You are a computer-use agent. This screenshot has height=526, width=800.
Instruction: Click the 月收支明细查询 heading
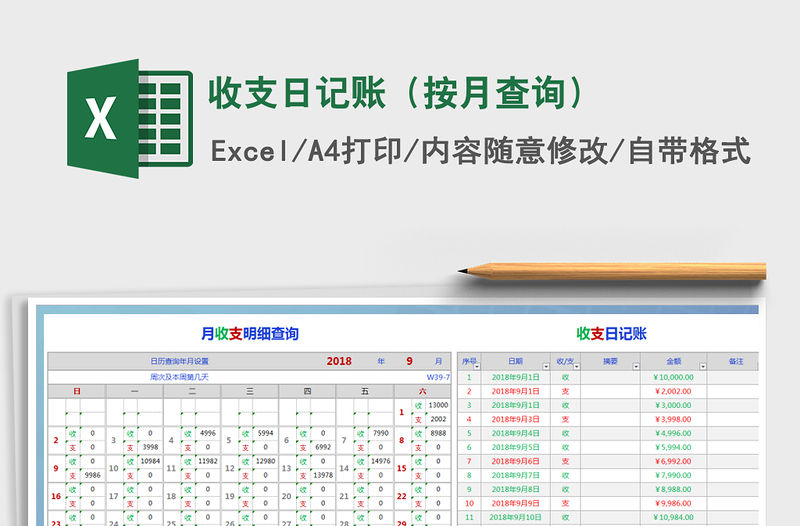pos(249,334)
